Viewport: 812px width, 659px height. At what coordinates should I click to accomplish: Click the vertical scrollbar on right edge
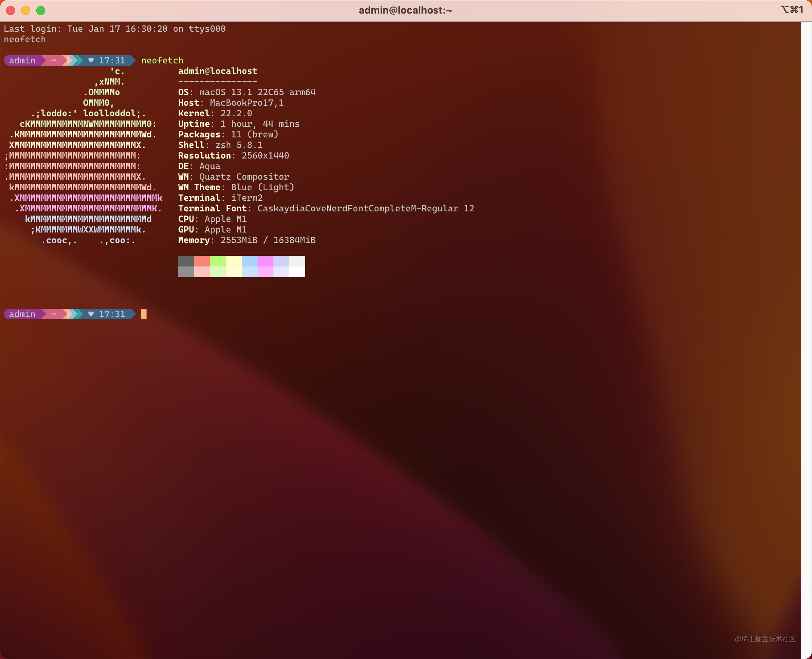pos(806,340)
